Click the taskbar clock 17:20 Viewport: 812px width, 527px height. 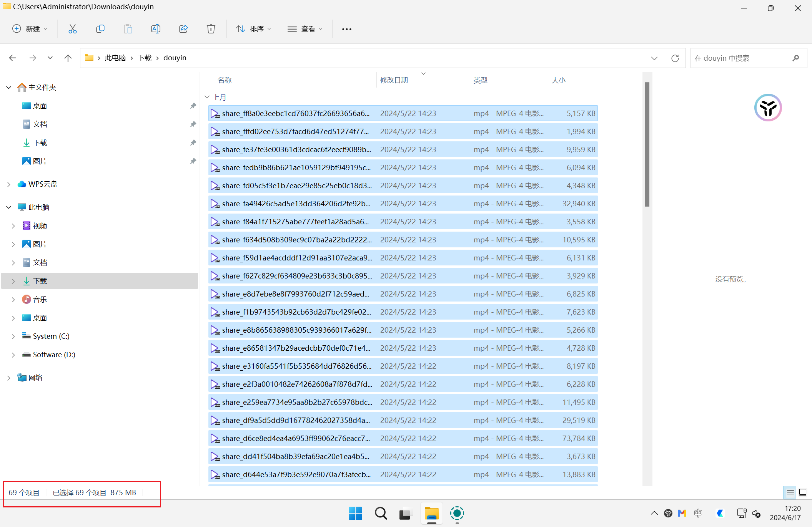click(x=792, y=509)
